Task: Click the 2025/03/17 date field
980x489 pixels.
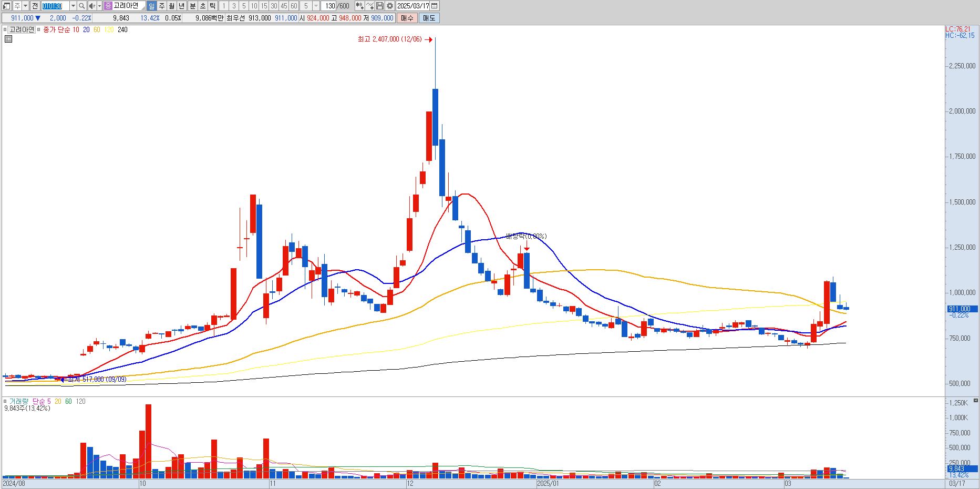Action: pyautogui.click(x=413, y=6)
